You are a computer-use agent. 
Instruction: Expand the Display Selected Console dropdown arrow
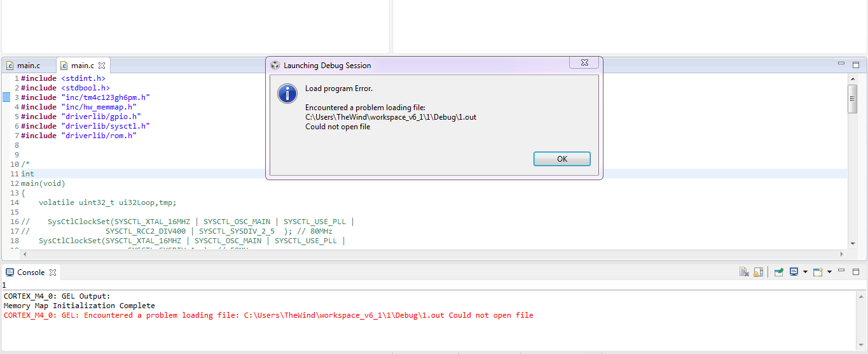(x=805, y=273)
